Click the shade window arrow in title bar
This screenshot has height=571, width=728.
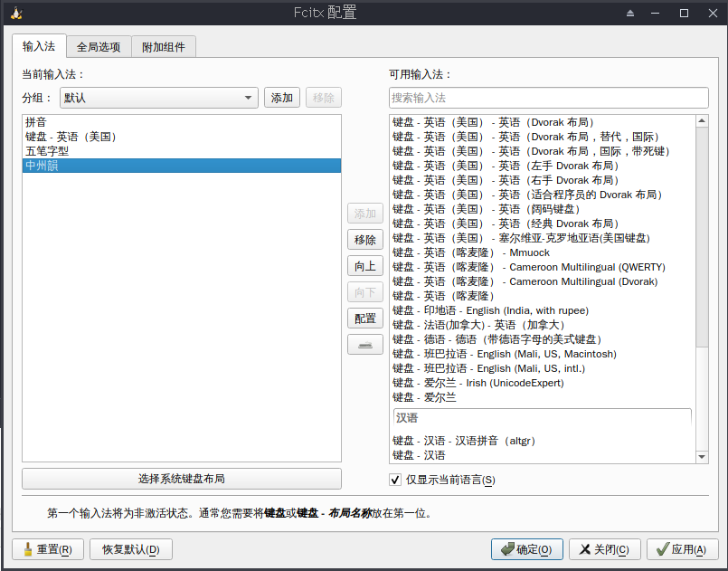(630, 13)
